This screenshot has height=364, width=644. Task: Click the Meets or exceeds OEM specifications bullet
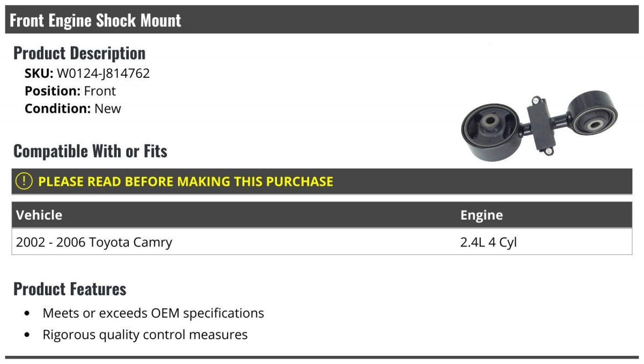(x=153, y=312)
